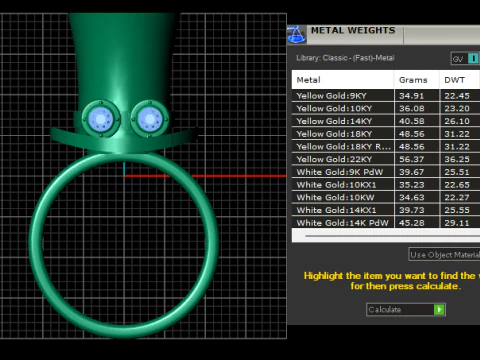The image size is (480, 360).
Task: Click grams value 40.58
Action: click(x=412, y=121)
